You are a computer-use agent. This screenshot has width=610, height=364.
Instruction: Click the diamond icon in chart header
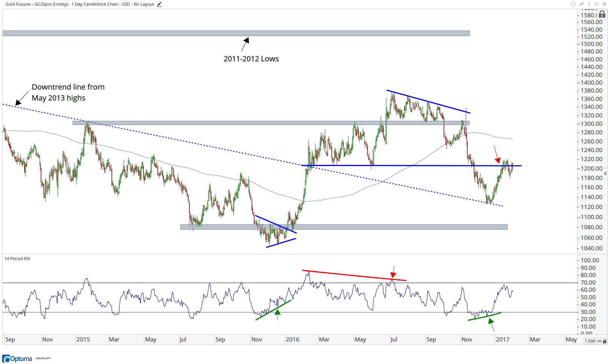[573, 4]
